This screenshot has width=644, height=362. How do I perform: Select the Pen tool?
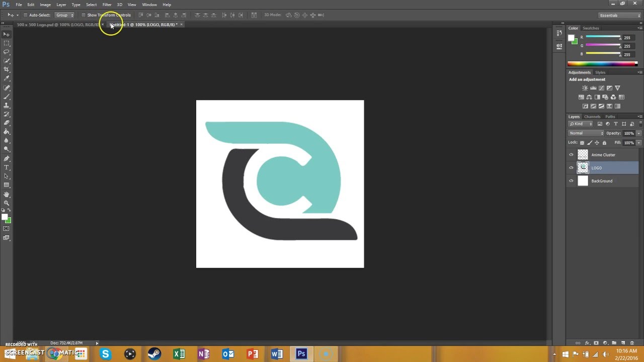7,158
